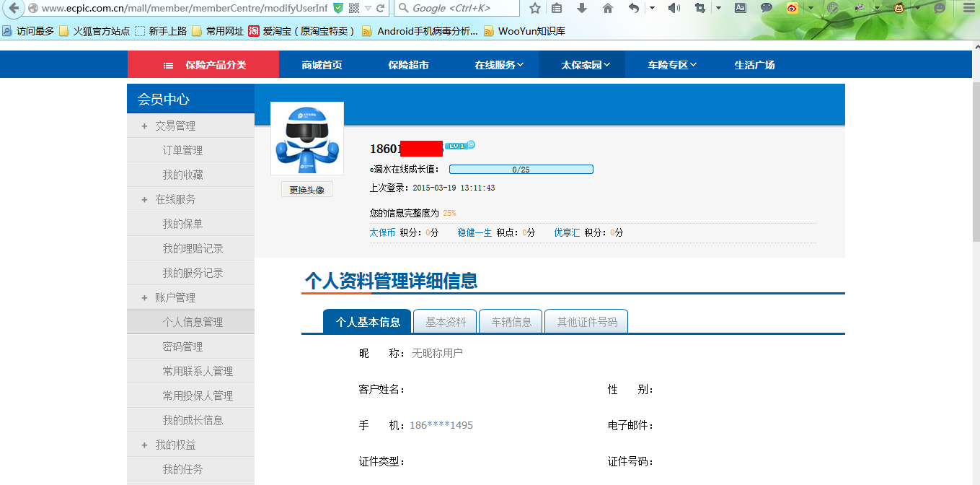Open 常用投保人管理 in the sidebar

(190, 396)
